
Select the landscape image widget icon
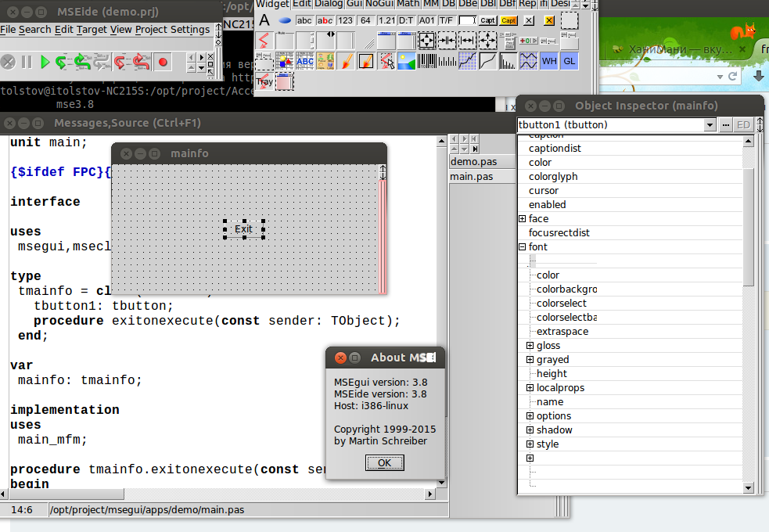406,61
